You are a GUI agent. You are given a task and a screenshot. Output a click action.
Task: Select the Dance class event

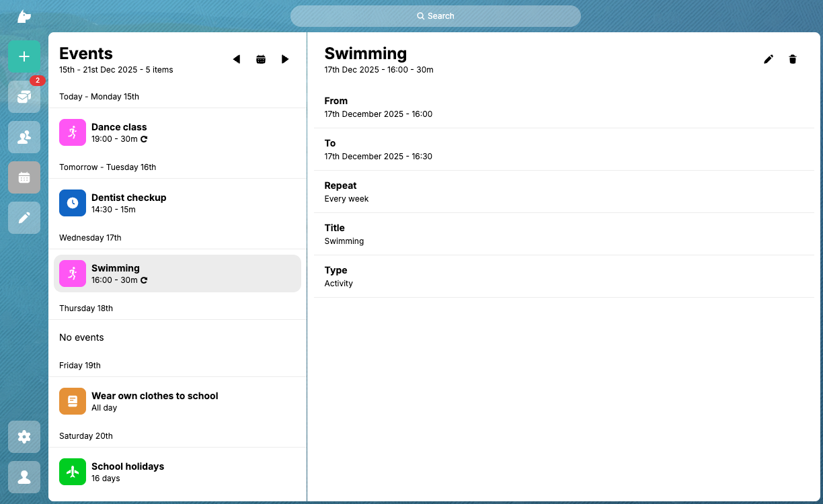point(178,132)
